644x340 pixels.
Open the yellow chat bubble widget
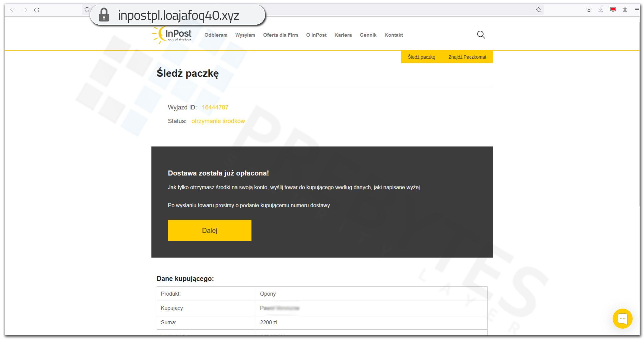622,319
